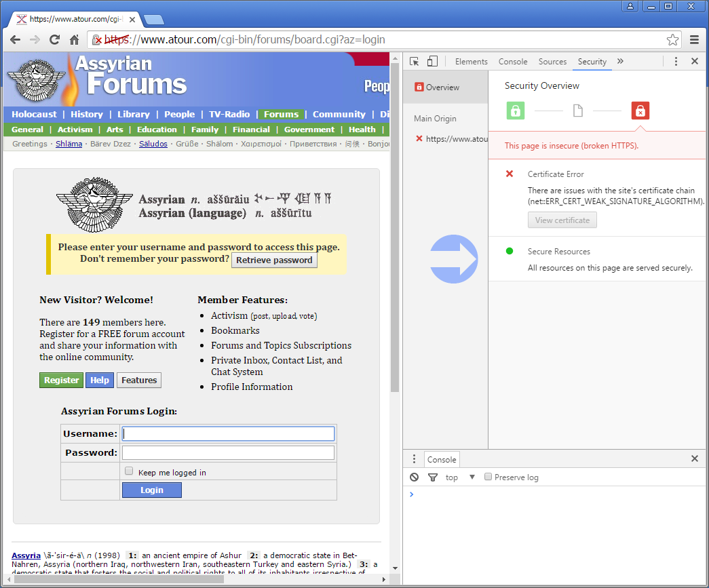
Task: Select the Console drawer tab
Action: 442,459
